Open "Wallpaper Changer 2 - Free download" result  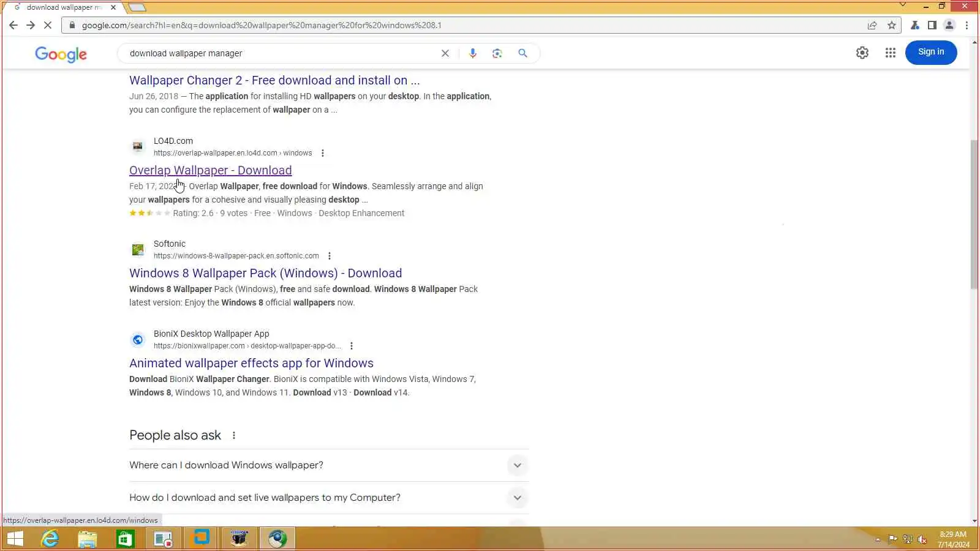tap(274, 80)
